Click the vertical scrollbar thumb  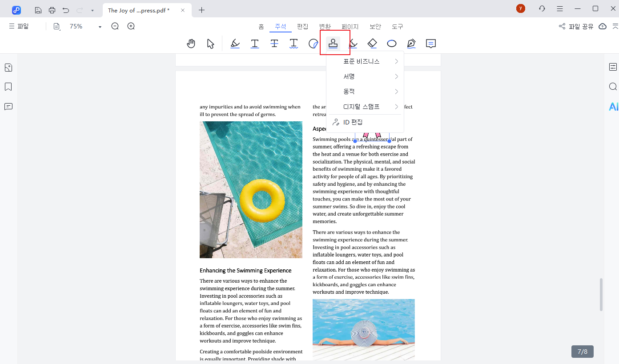[601, 295]
